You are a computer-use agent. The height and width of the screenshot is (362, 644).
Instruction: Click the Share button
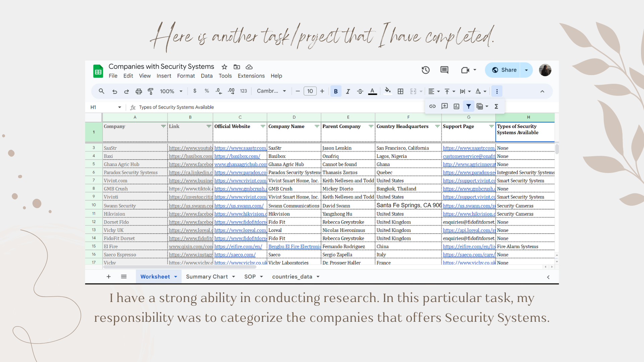pos(504,70)
